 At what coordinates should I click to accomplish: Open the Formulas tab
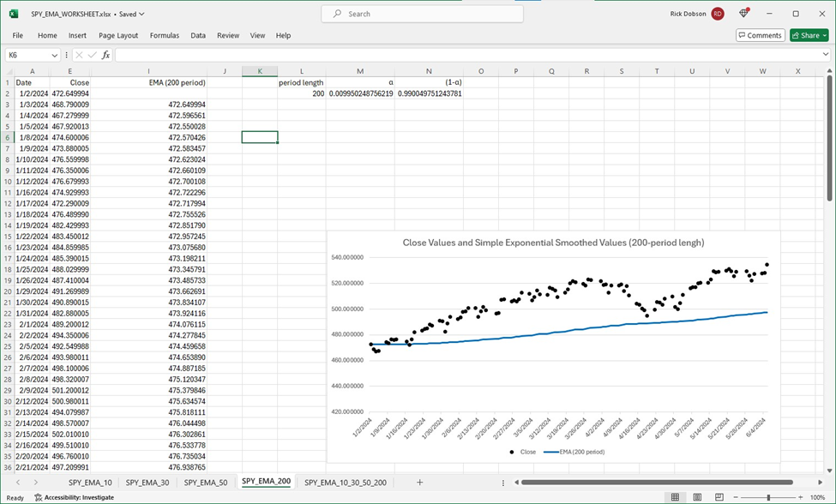point(165,35)
